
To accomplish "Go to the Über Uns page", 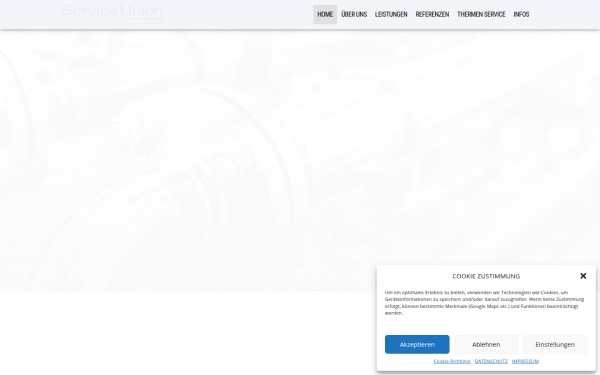I will coord(354,15).
